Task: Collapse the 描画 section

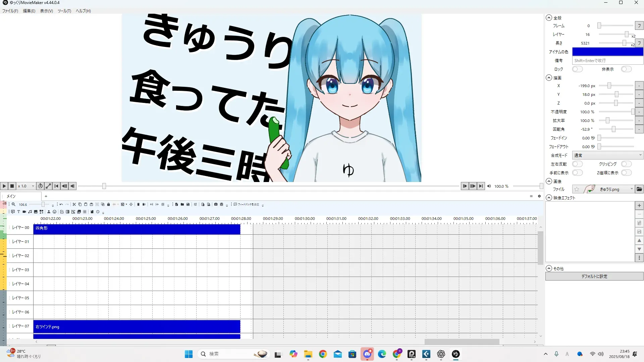Action: click(549, 78)
